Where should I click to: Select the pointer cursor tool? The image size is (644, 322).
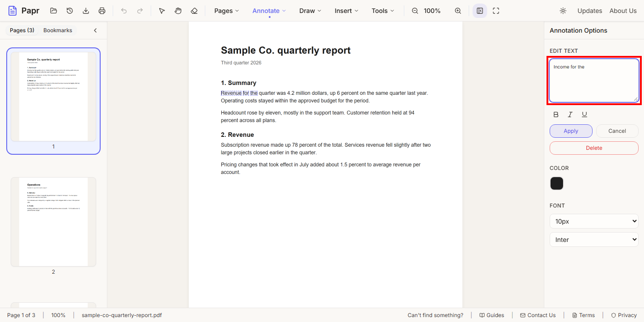162,11
